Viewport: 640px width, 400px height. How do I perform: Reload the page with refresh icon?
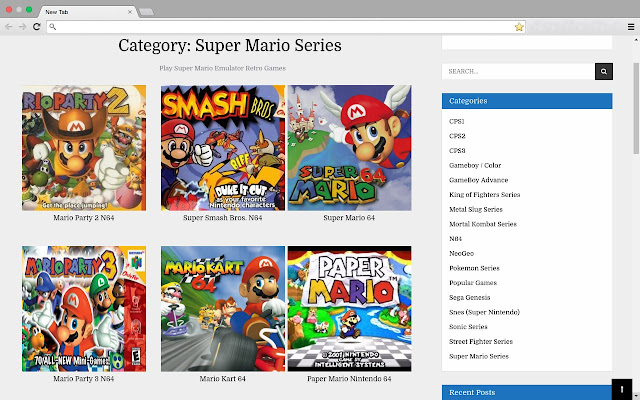point(37,27)
